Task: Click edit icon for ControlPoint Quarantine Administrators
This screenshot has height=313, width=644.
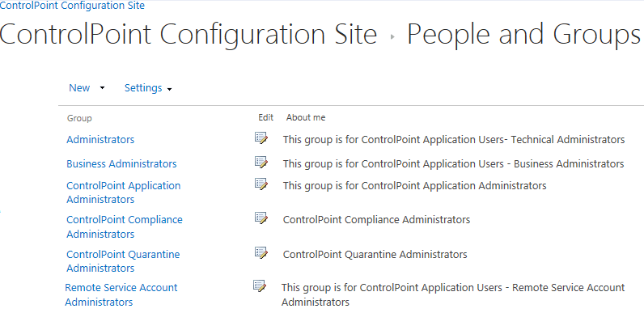Action: 261,252
